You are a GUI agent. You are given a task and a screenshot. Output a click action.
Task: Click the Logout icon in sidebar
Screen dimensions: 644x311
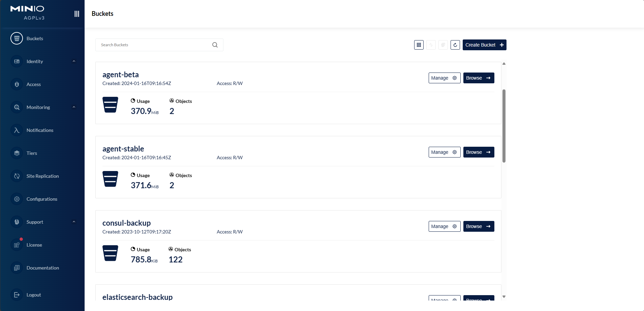pos(17,295)
